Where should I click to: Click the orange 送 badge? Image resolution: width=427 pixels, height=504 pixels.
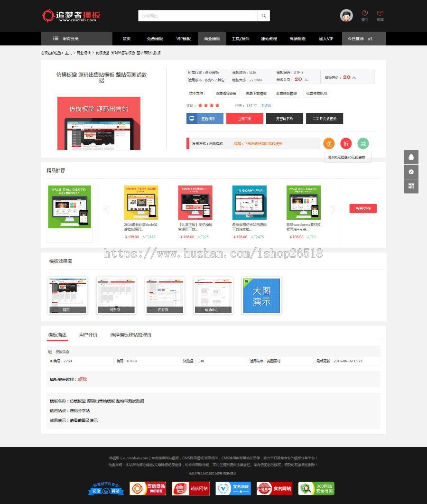[329, 144]
